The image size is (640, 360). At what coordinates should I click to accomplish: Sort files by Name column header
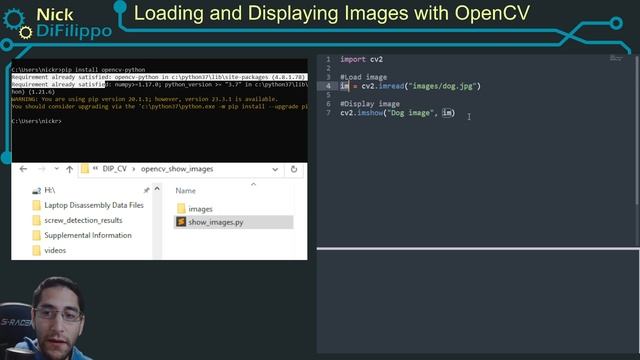point(185,191)
